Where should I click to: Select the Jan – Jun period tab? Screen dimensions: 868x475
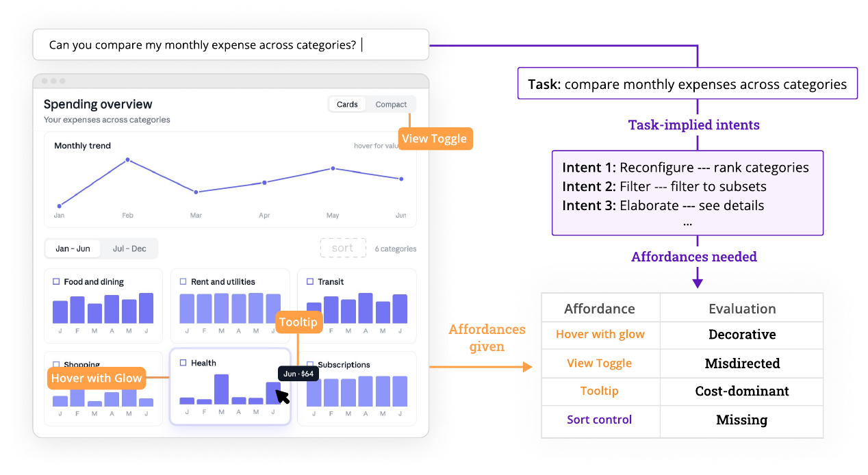[73, 248]
